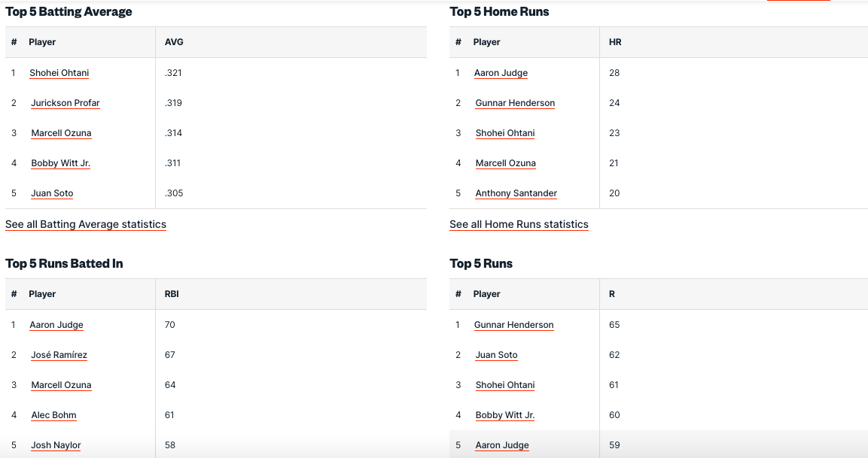Select Player header in Batting Average table

(42, 42)
